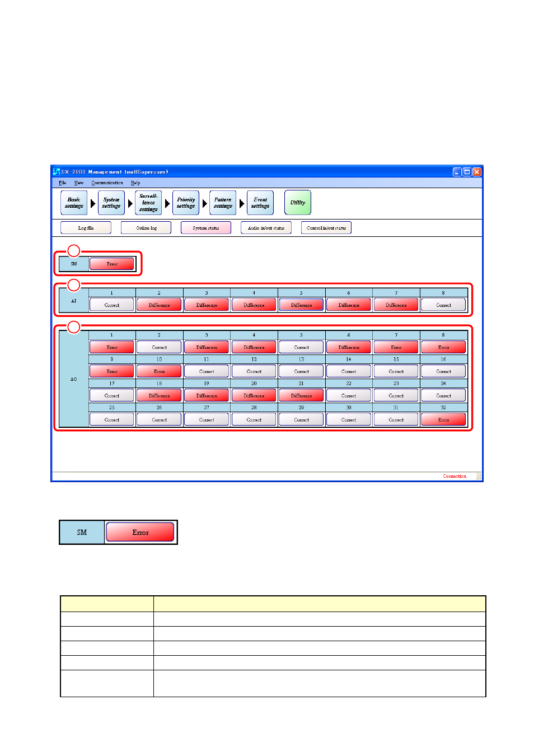Click AO unit 4 Difference button
This screenshot has height=756, width=534.
coord(254,347)
